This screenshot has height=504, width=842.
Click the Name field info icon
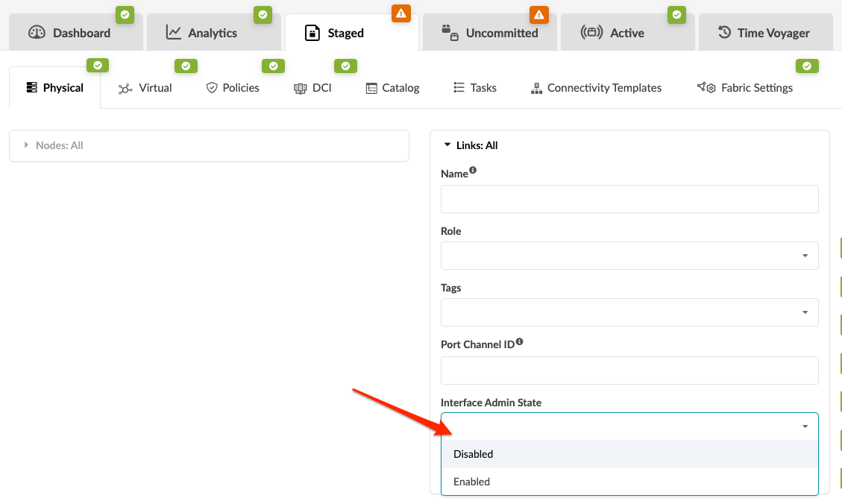click(473, 171)
